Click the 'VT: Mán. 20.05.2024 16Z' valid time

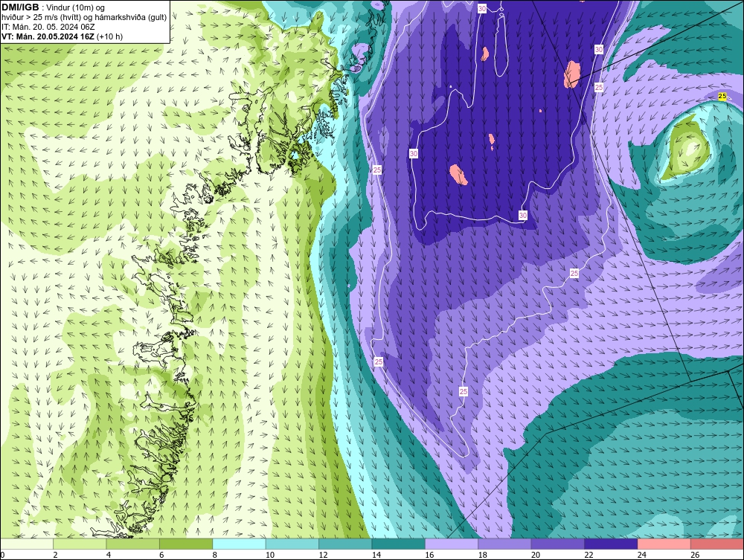pyautogui.click(x=48, y=36)
